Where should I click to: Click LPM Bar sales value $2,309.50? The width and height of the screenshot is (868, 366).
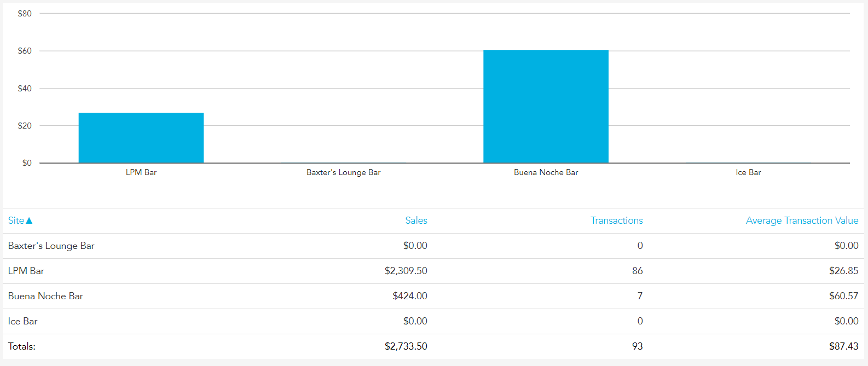tap(406, 271)
